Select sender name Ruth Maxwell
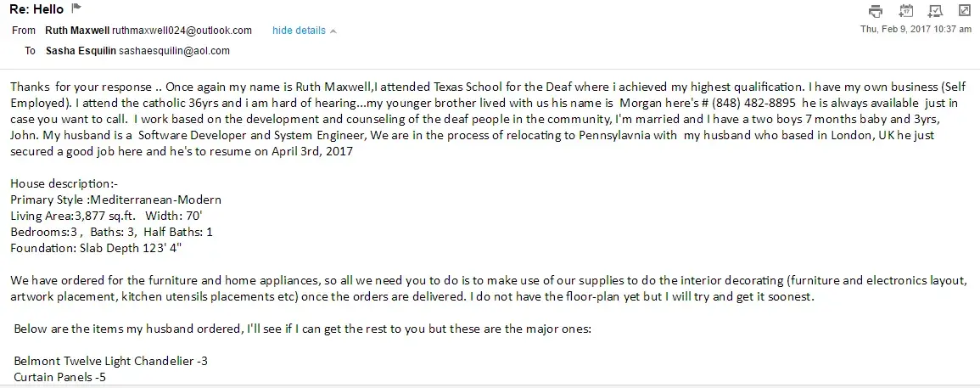Screen dimensions: 980x388 [x=76, y=31]
